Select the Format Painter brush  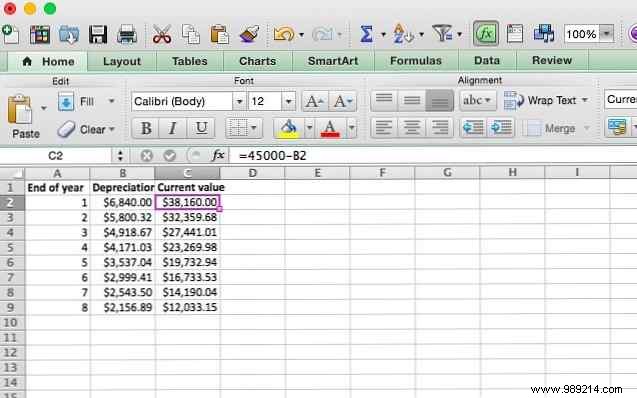click(x=249, y=34)
